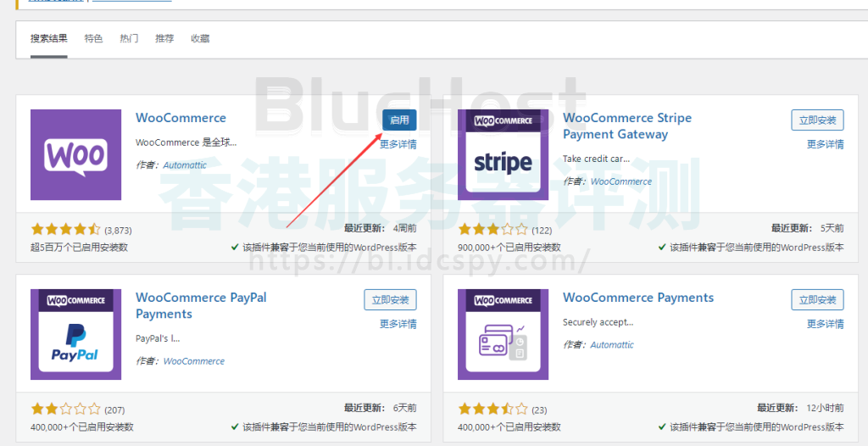
Task: Install WooCommerce PayPal Payments plugin
Action: point(390,299)
